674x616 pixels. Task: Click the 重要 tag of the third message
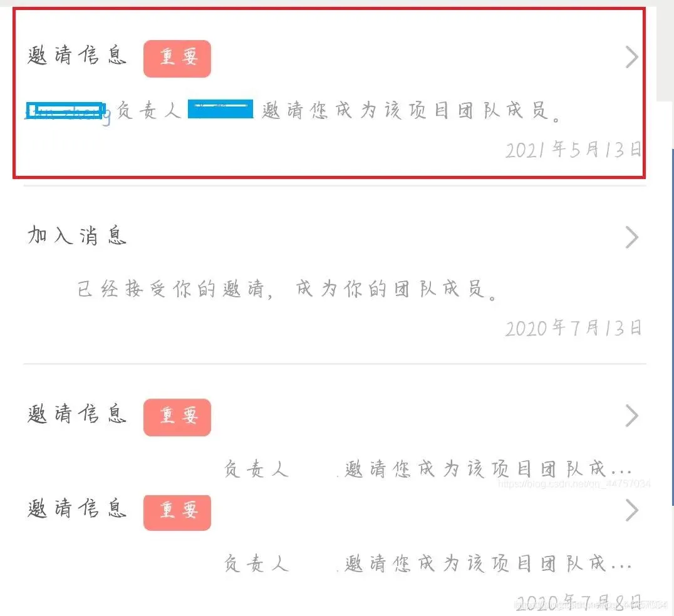(x=177, y=417)
